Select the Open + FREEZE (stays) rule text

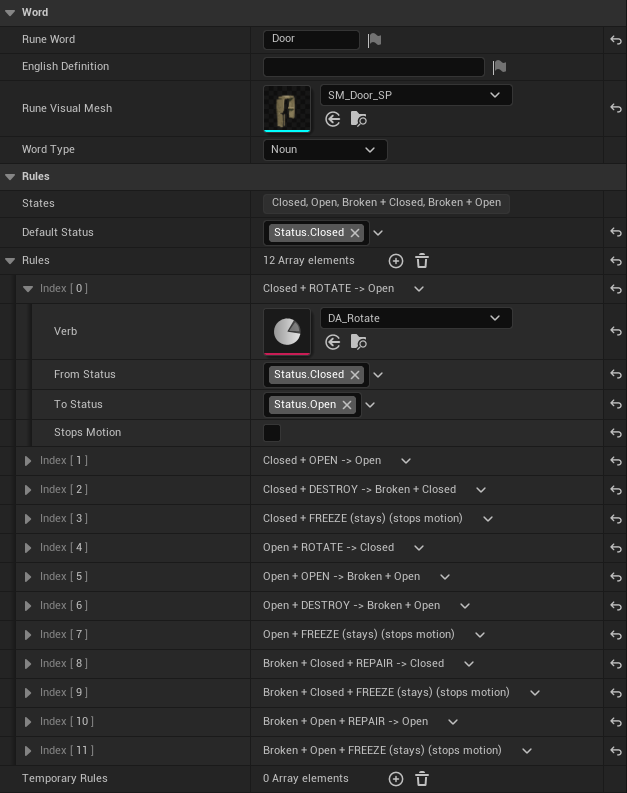359,634
